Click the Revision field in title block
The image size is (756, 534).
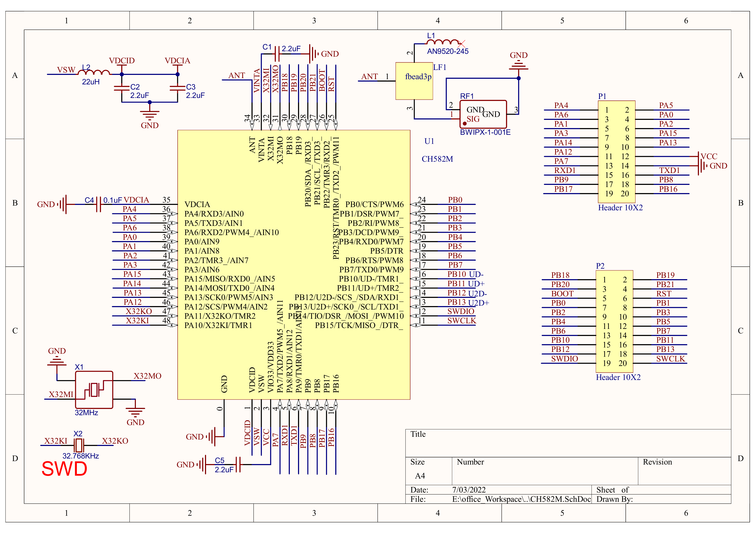(x=685, y=471)
